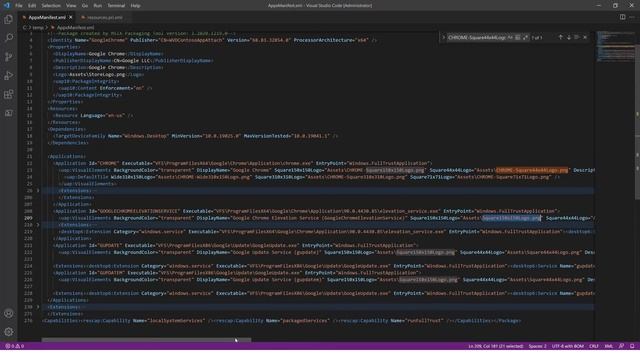The height and width of the screenshot is (360, 640).
Task: Click the packagedServices capability name
Action: [304, 320]
